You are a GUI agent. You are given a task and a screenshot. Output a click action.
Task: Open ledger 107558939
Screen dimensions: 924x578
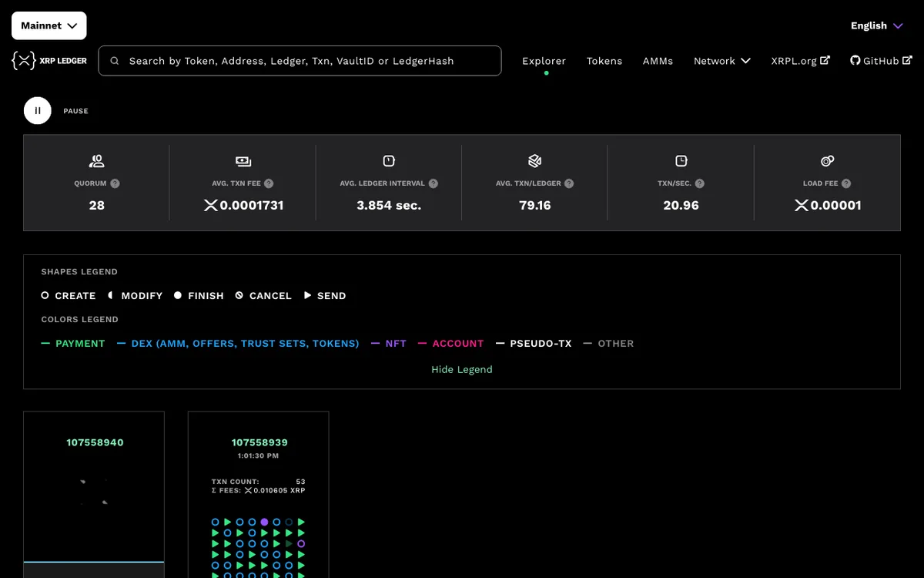[x=259, y=442]
